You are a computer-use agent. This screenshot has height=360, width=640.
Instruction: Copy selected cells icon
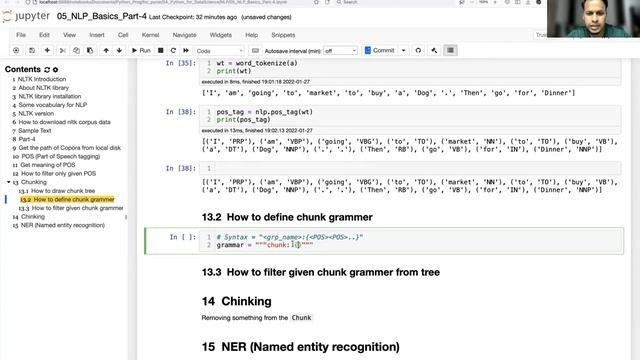click(x=76, y=51)
